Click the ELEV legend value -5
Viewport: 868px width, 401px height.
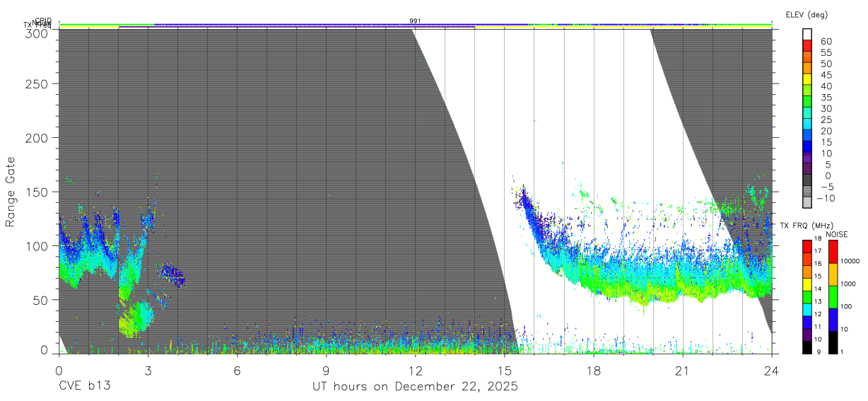pos(827,187)
